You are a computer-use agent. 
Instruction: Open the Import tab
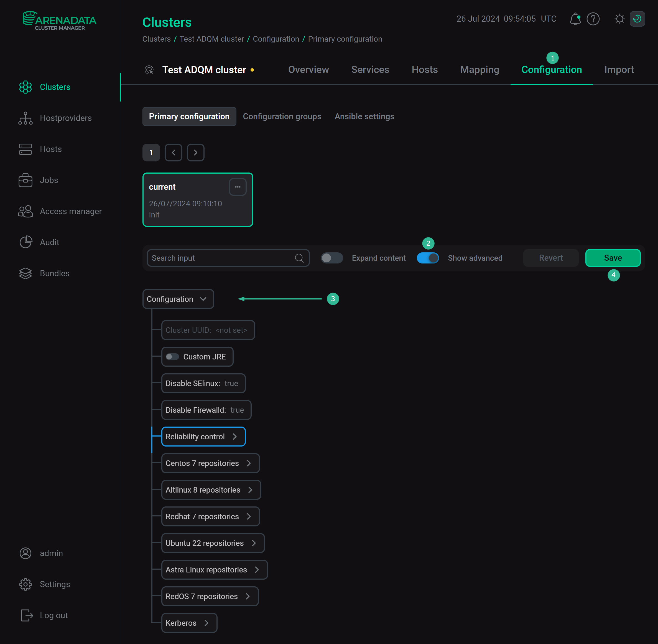[619, 70]
